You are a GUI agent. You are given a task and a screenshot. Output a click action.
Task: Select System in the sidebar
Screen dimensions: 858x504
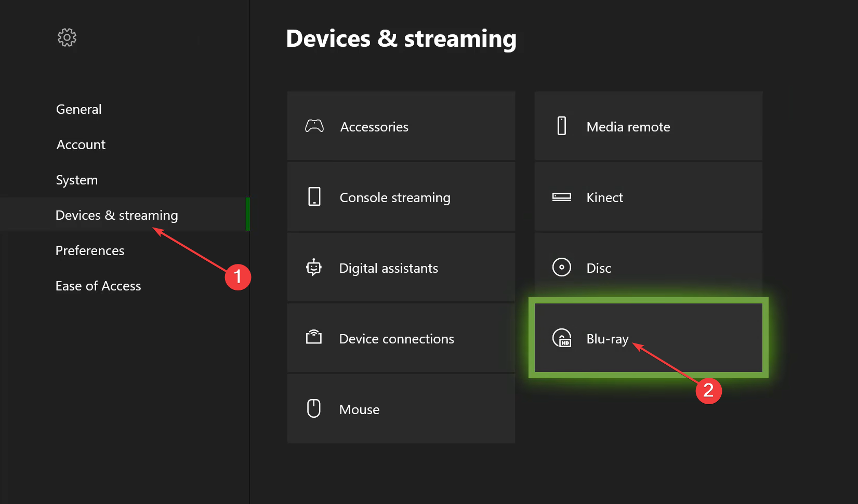(x=77, y=180)
